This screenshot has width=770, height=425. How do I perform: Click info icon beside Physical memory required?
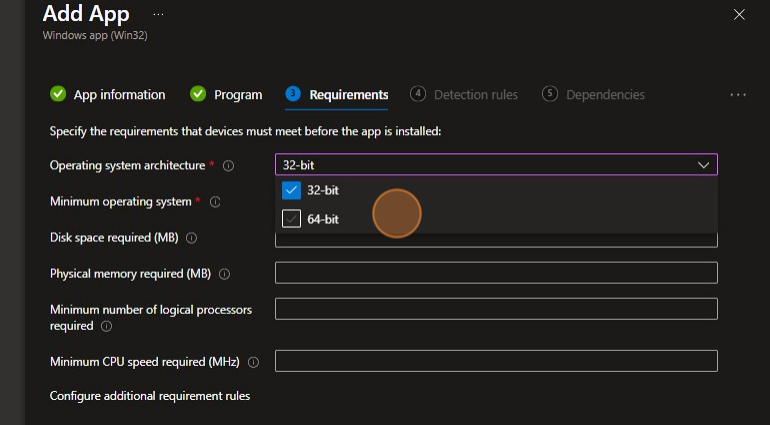(224, 274)
